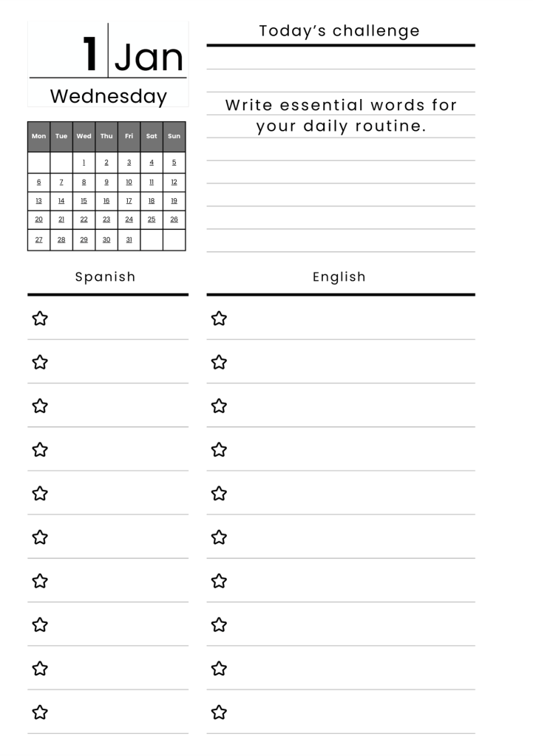Screen dimensions: 533x756
Task: Tap the seventh star under Spanish
Action: pos(40,581)
